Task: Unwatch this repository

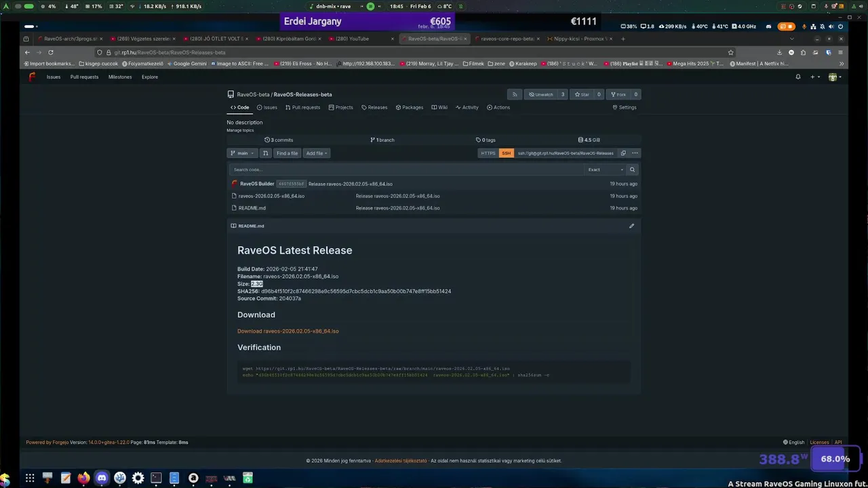Action: [x=540, y=94]
